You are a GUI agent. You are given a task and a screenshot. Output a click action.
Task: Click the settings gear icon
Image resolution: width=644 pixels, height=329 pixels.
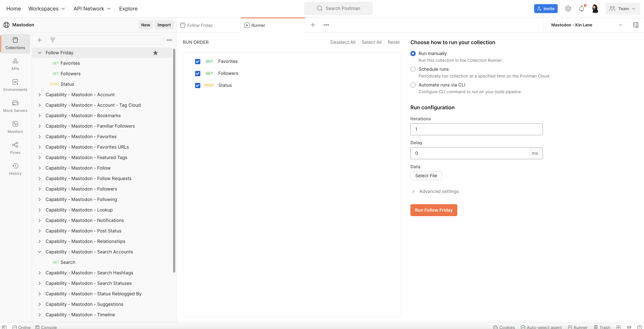[x=568, y=8]
